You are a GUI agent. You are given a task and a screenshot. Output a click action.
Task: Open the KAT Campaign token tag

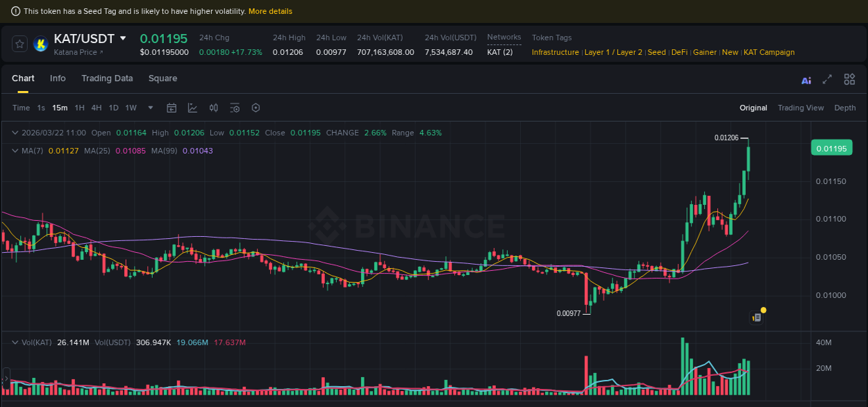coord(769,52)
